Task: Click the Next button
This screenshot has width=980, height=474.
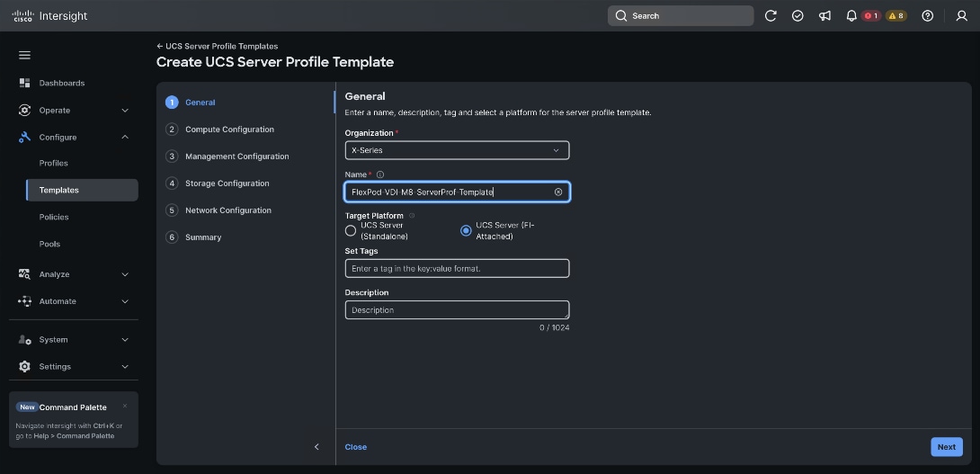Action: pyautogui.click(x=946, y=446)
